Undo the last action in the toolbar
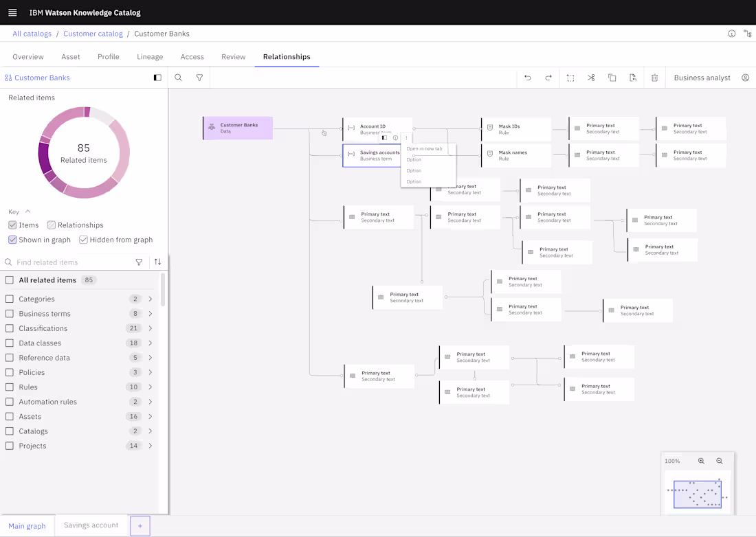 [x=528, y=78]
